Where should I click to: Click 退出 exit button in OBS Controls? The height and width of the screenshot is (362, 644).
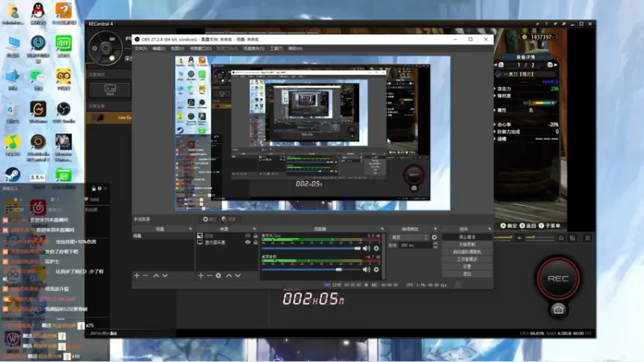click(x=467, y=274)
